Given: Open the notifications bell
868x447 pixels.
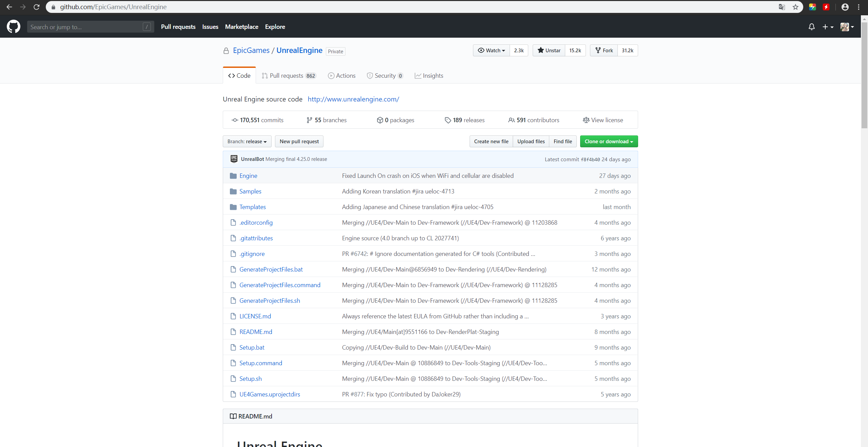Looking at the screenshot, I should click(x=811, y=27).
